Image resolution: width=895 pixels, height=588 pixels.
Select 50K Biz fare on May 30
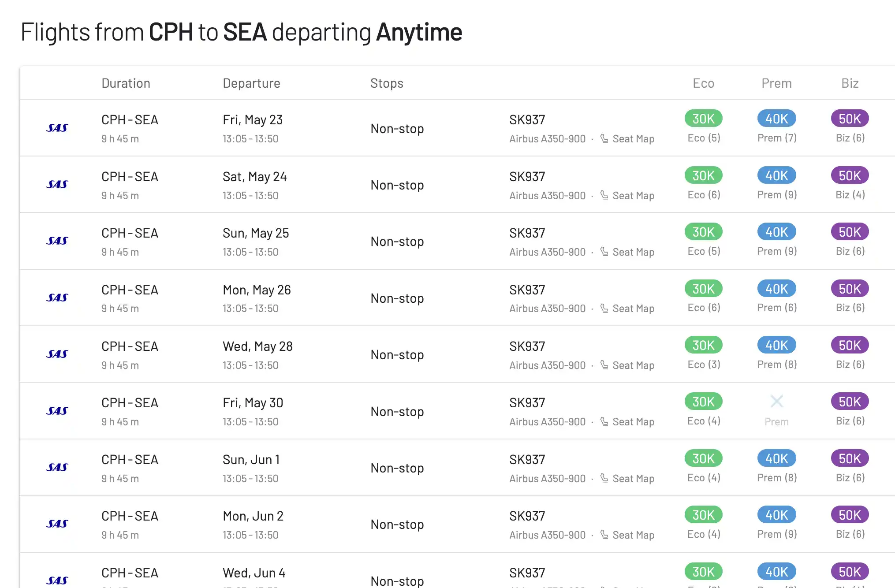[850, 402]
